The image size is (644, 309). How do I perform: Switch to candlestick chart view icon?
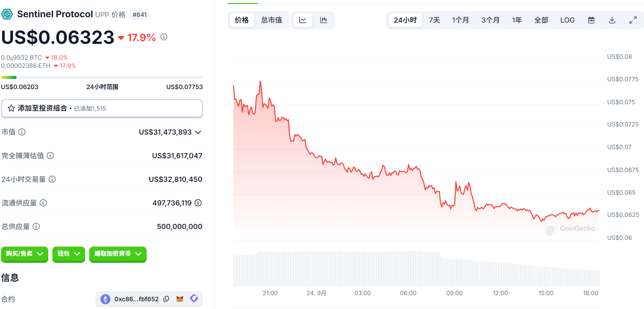(323, 20)
